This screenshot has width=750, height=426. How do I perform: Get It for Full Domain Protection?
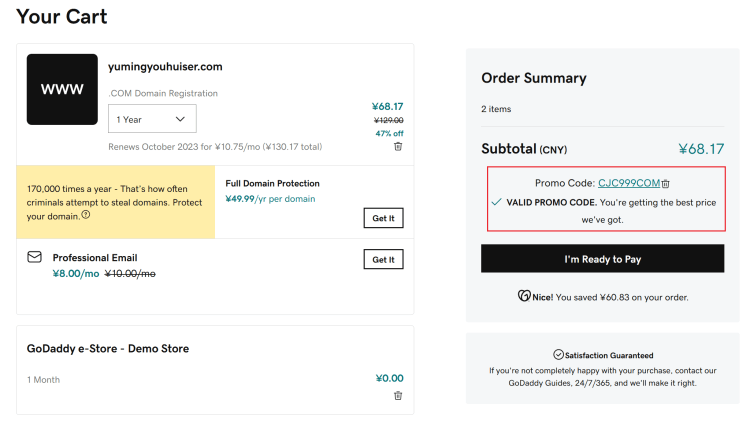click(x=384, y=218)
